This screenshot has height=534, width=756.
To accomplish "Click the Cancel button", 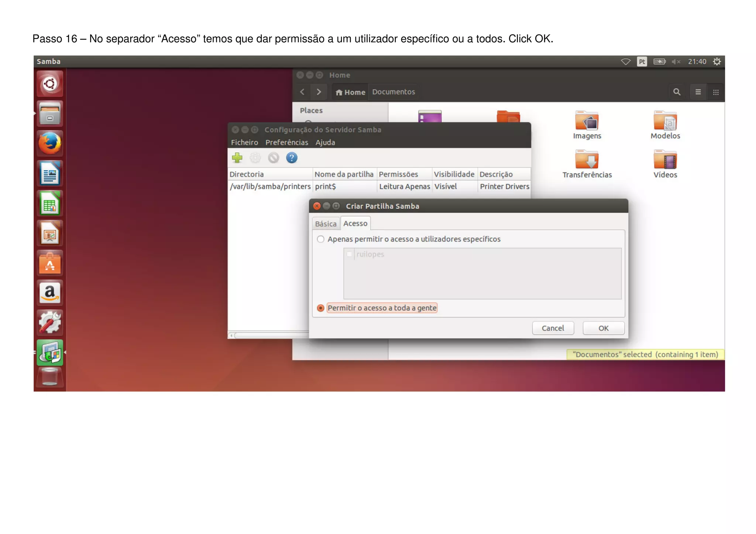I will 553,328.
